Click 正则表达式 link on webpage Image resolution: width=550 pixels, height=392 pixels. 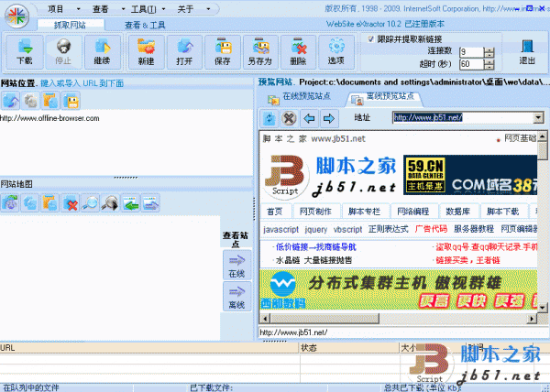click(389, 229)
